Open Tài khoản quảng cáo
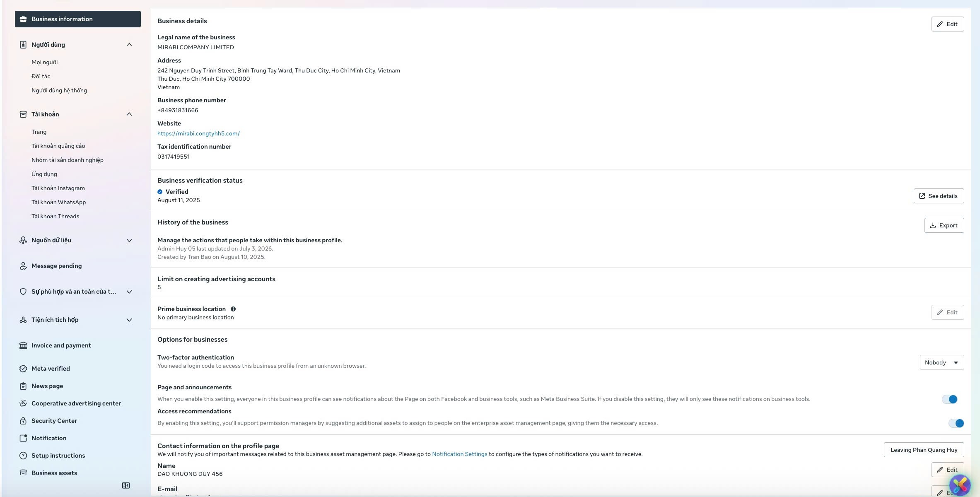980x497 pixels. point(58,146)
